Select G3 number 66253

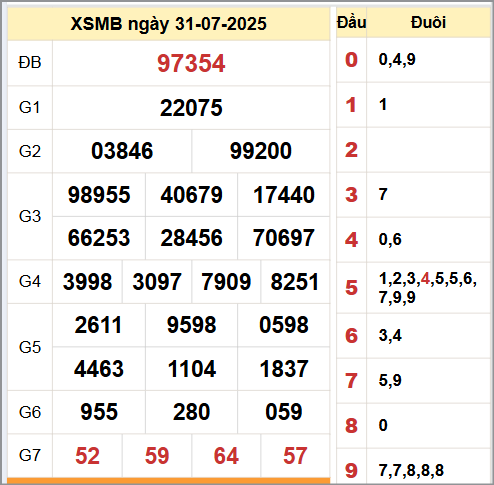point(99,238)
